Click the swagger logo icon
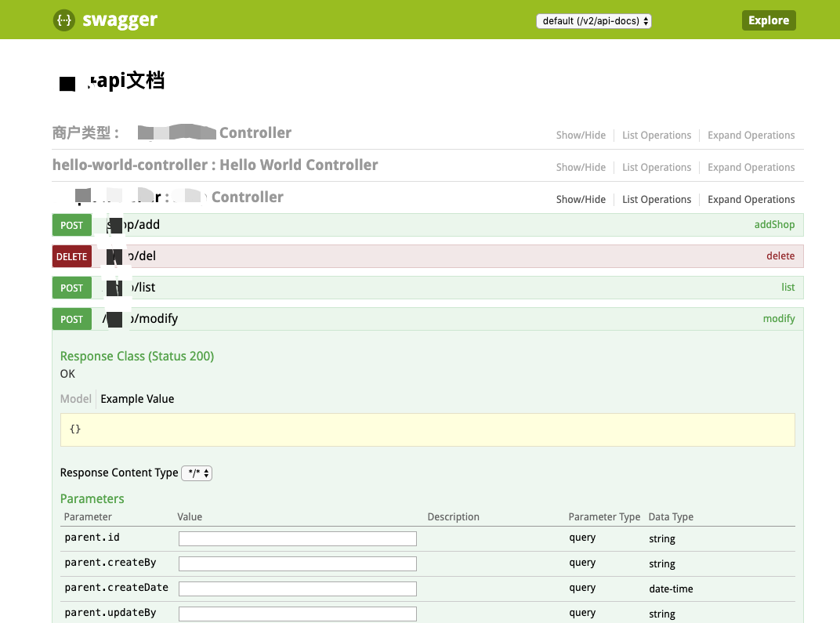This screenshot has width=840, height=623. (64, 20)
